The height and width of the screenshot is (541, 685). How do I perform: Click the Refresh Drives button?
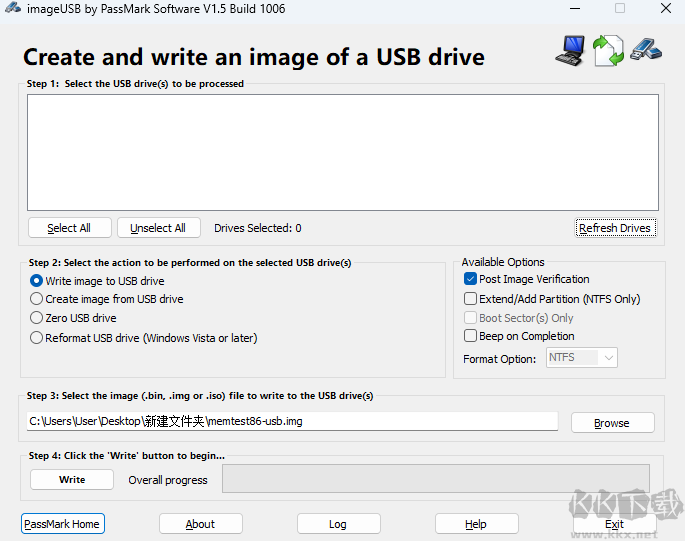tap(615, 228)
